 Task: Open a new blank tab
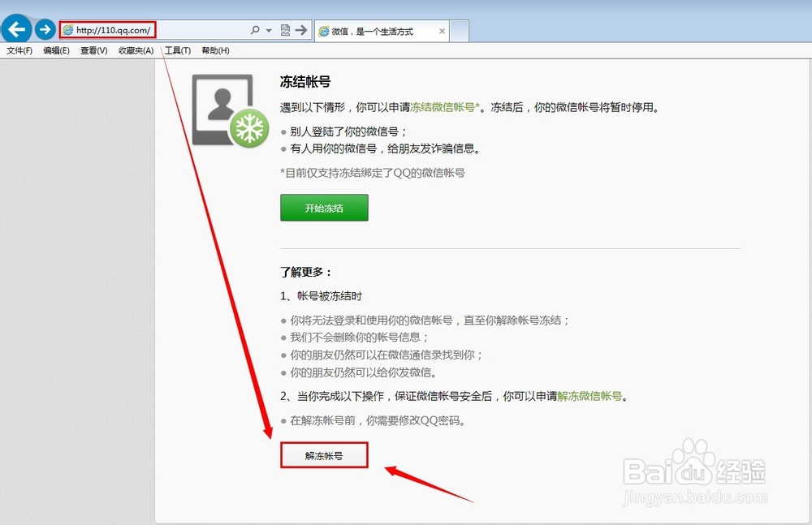coord(460,31)
